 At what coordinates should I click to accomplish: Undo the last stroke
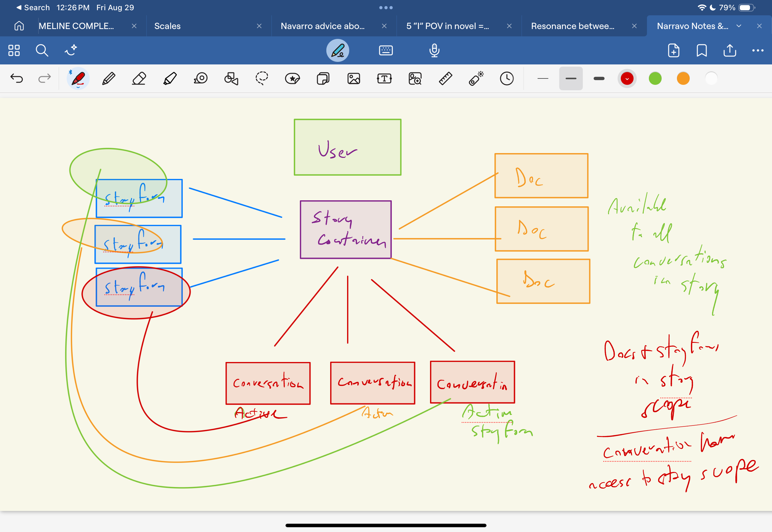(x=16, y=79)
